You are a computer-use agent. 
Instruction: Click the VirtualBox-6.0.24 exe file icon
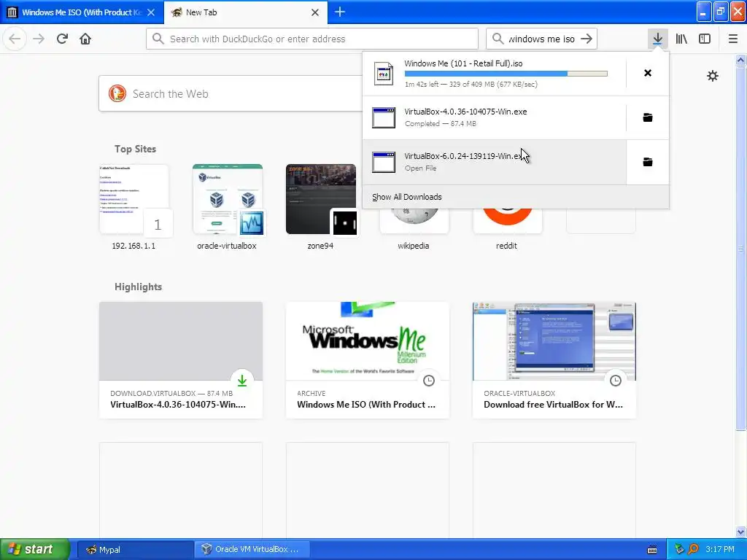pyautogui.click(x=384, y=162)
